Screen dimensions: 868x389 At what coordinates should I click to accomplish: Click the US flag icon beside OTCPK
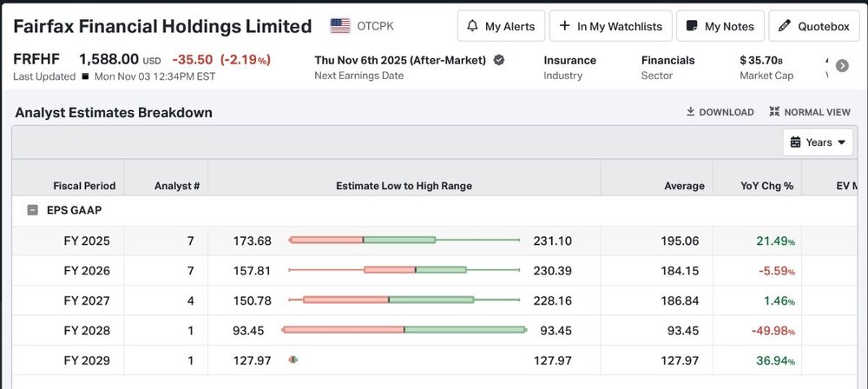tap(340, 26)
